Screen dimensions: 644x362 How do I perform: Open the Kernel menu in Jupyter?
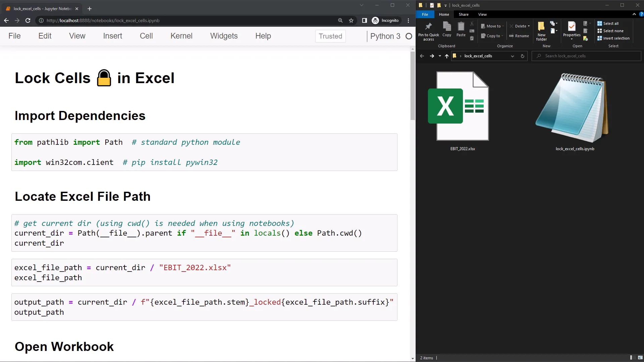click(x=181, y=36)
